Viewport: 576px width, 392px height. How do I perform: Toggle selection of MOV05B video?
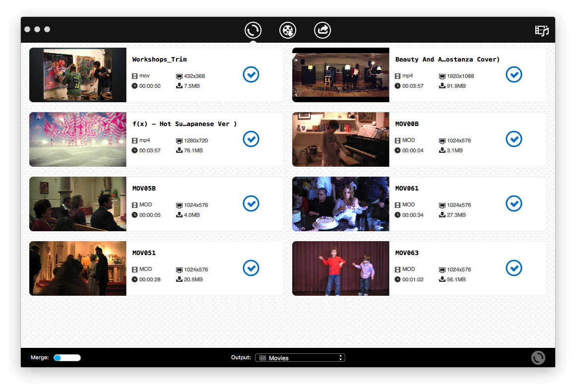point(251,203)
